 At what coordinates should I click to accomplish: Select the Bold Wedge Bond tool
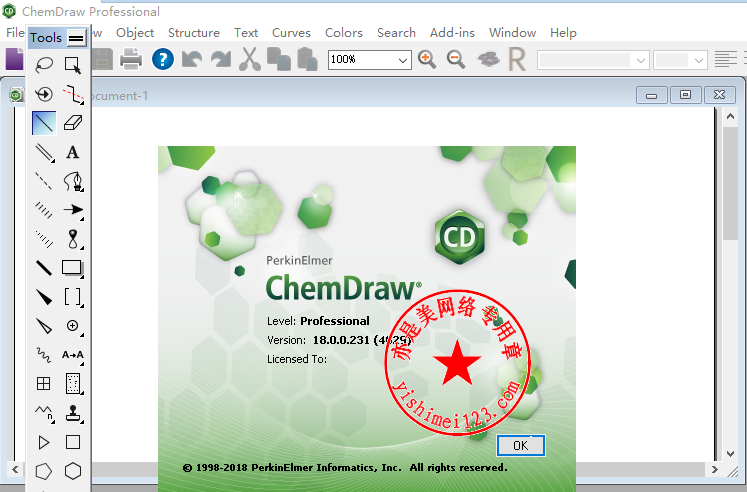coord(44,297)
